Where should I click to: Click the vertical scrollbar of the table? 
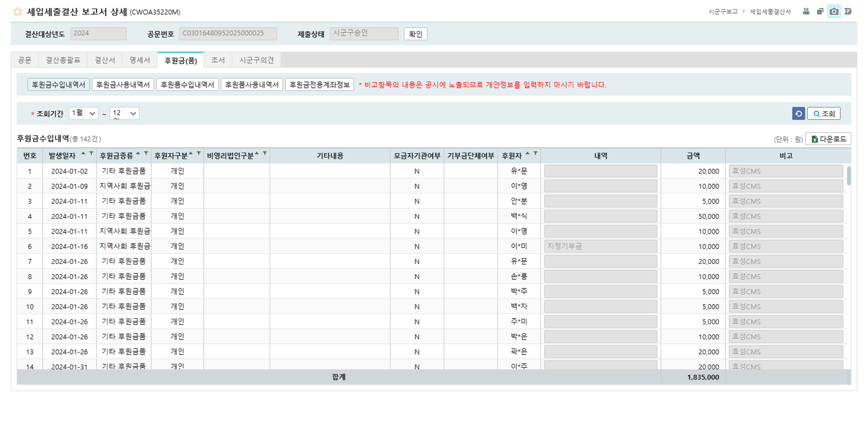(x=848, y=175)
